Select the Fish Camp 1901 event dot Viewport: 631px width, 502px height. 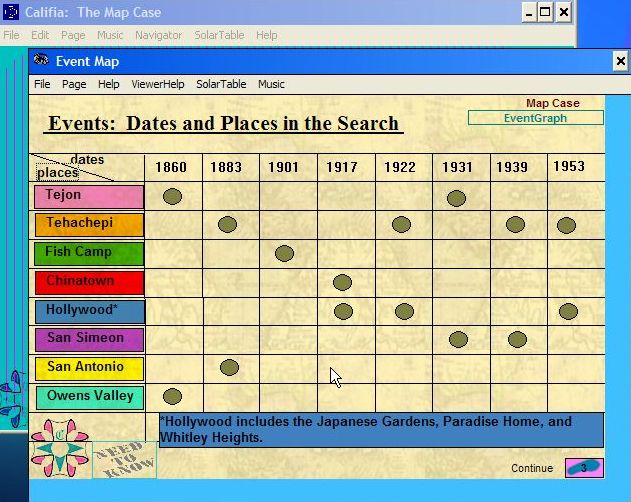pyautogui.click(x=284, y=253)
